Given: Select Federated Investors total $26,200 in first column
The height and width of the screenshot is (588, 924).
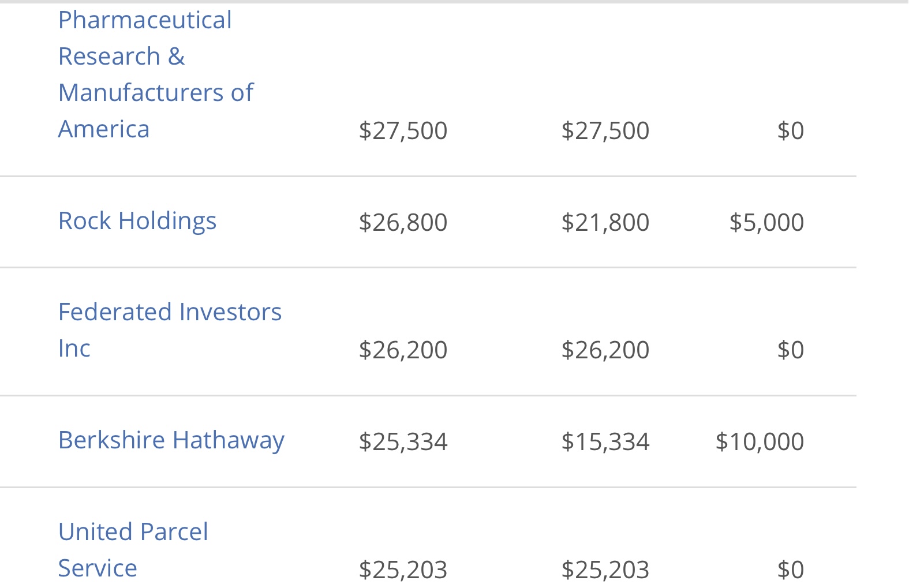Looking at the screenshot, I should (x=403, y=350).
